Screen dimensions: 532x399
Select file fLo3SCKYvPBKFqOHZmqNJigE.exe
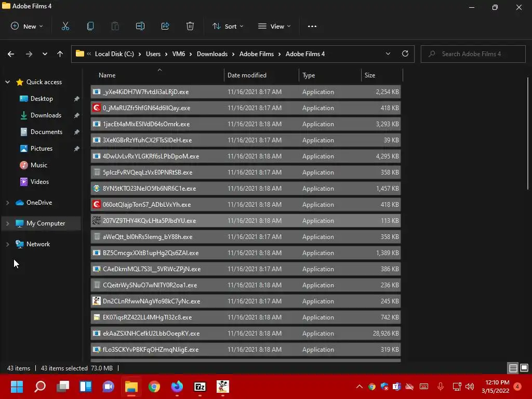(x=246, y=350)
